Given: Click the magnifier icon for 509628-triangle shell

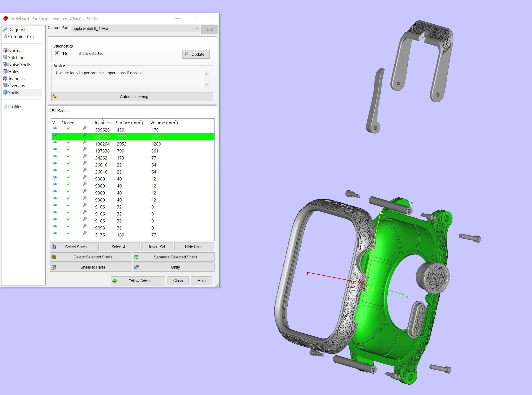Looking at the screenshot, I should point(85,128).
